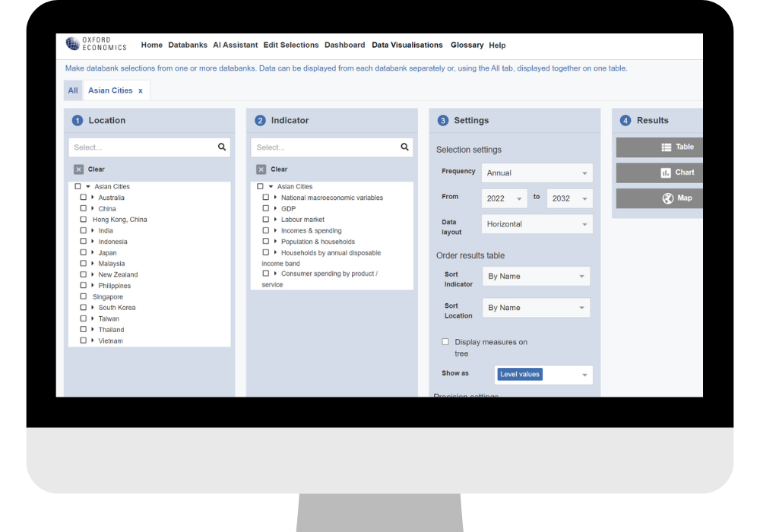
Task: Switch to the All tab
Action: 73,90
